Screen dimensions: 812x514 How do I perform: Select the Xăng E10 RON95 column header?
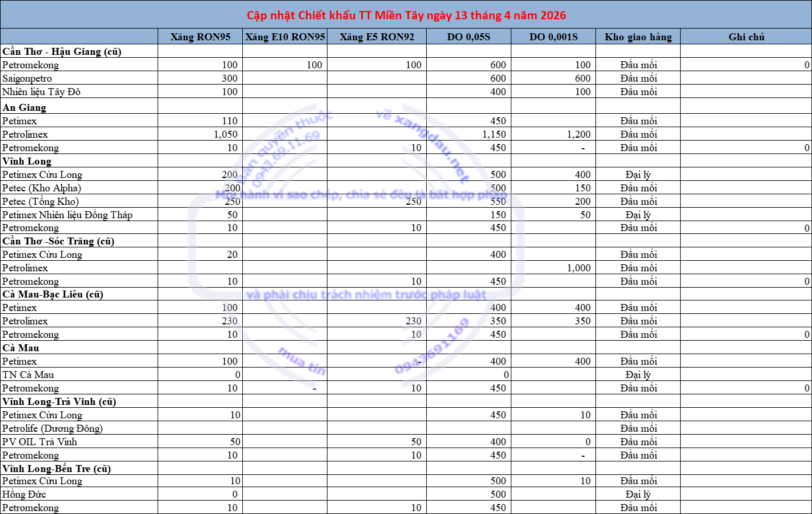285,37
